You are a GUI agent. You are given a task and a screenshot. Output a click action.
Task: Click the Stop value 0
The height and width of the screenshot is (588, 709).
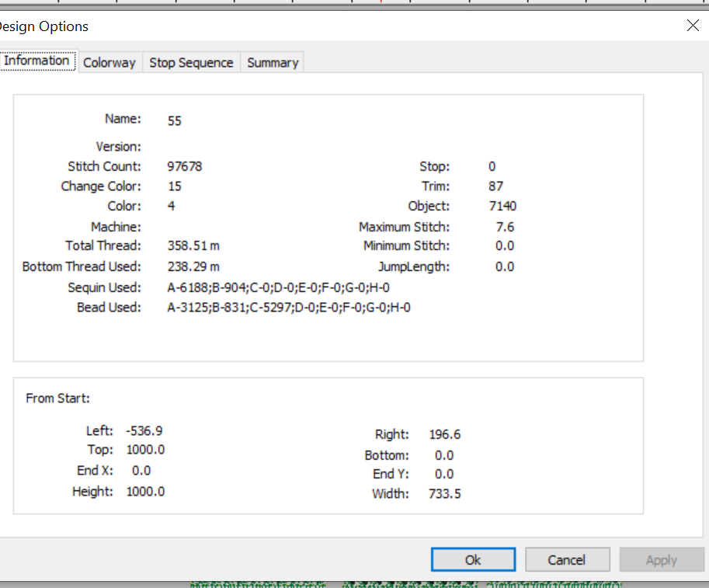pyautogui.click(x=492, y=166)
